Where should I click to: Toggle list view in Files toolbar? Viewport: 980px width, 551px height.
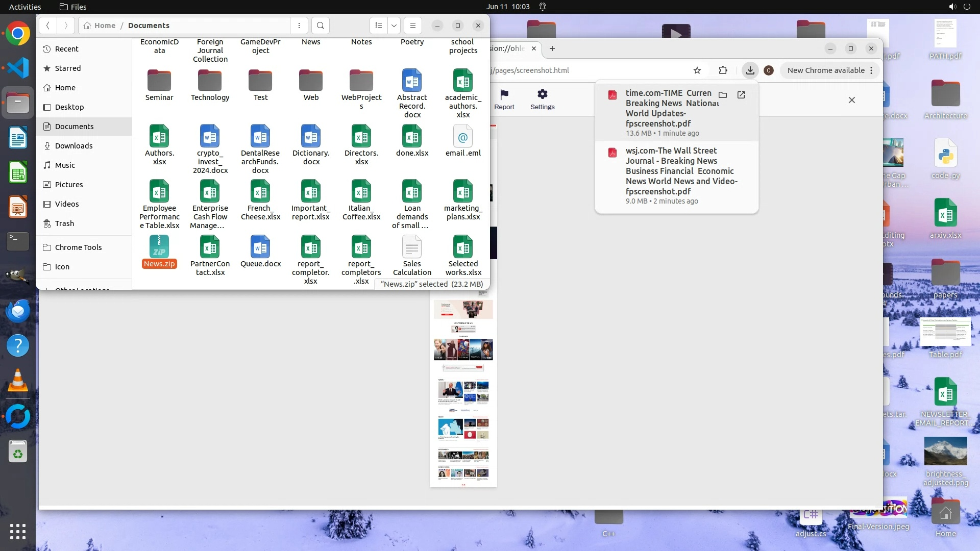379,26
